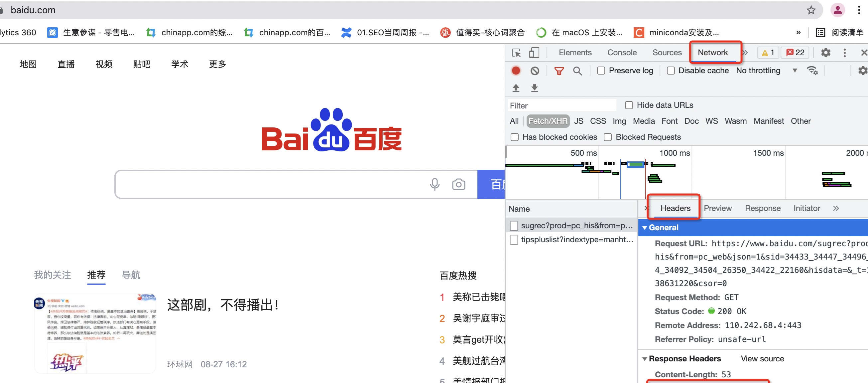Select the inspect element picker tool
Image resolution: width=868 pixels, height=383 pixels.
(x=516, y=53)
